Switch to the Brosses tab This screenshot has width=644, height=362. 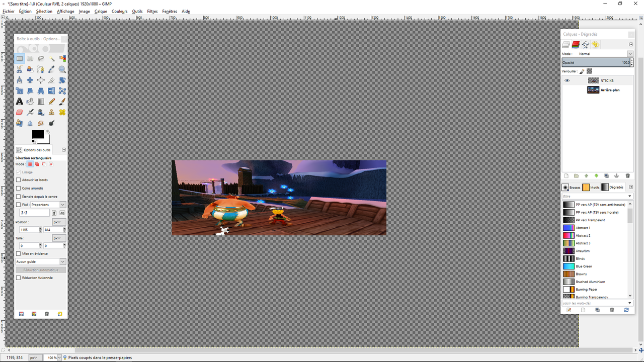[571, 187]
